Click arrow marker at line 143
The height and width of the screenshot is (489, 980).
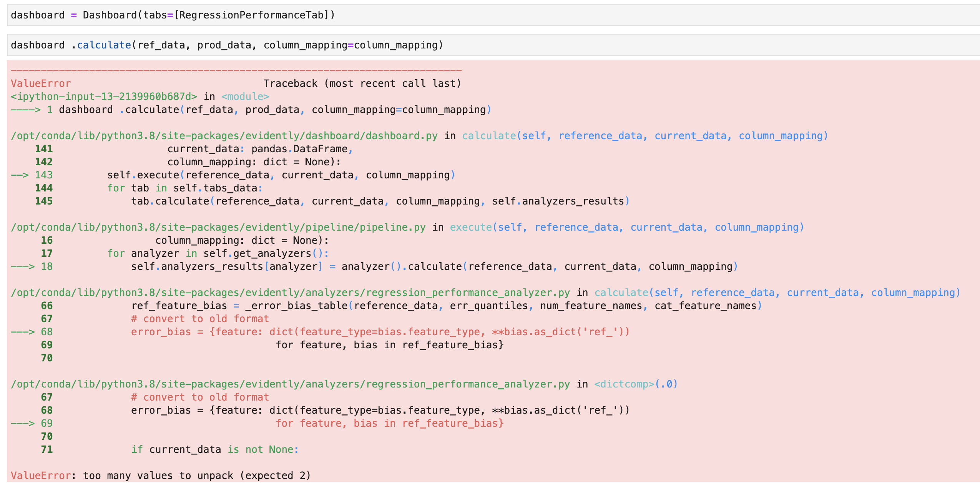19,175
